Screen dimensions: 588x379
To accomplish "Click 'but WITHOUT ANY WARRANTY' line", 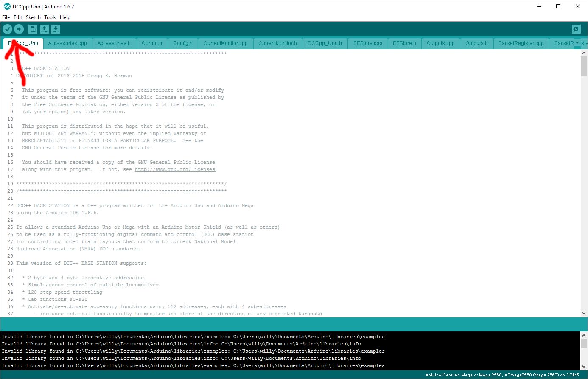I will [114, 133].
